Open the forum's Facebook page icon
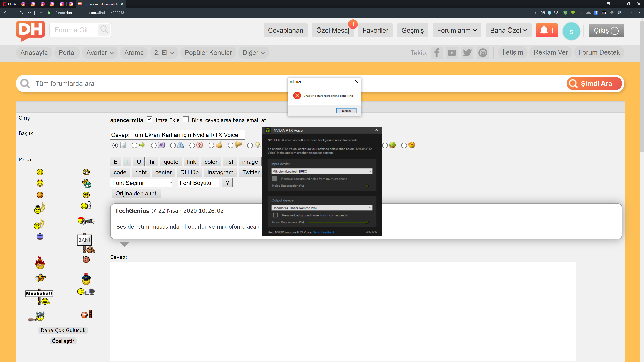 [x=437, y=53]
